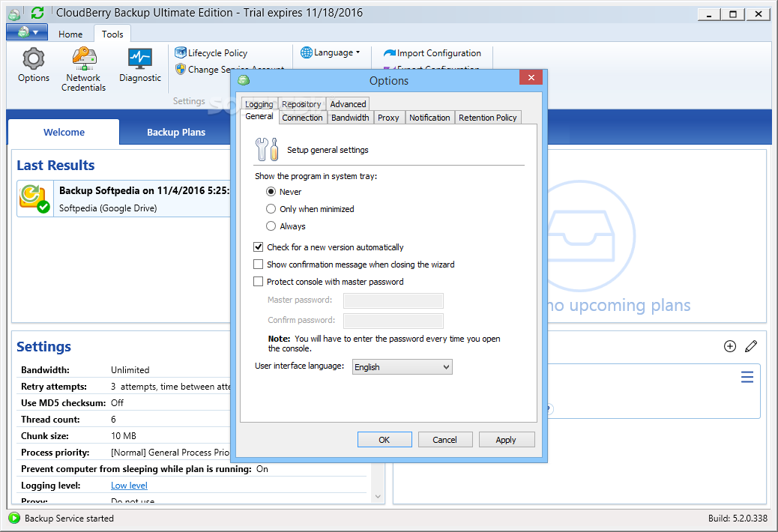This screenshot has height=532, width=778.
Task: Click the Backup Softpedia result status icon
Action: point(34,199)
